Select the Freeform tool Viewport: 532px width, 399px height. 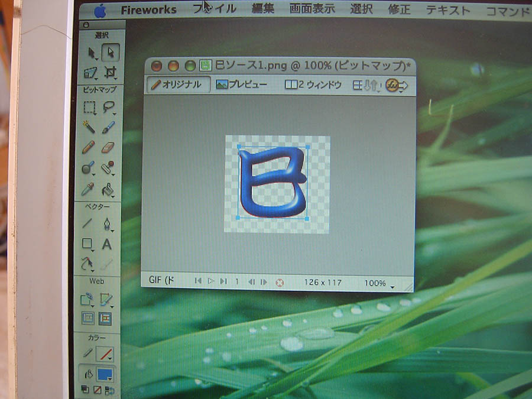(87, 264)
